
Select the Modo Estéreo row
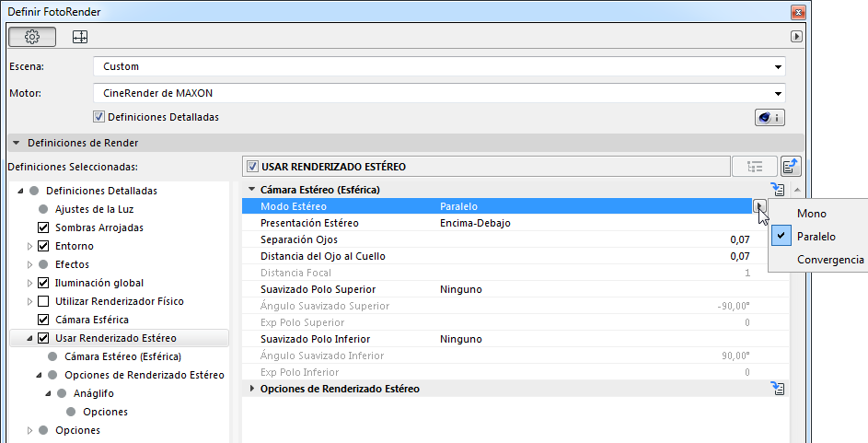(497, 206)
